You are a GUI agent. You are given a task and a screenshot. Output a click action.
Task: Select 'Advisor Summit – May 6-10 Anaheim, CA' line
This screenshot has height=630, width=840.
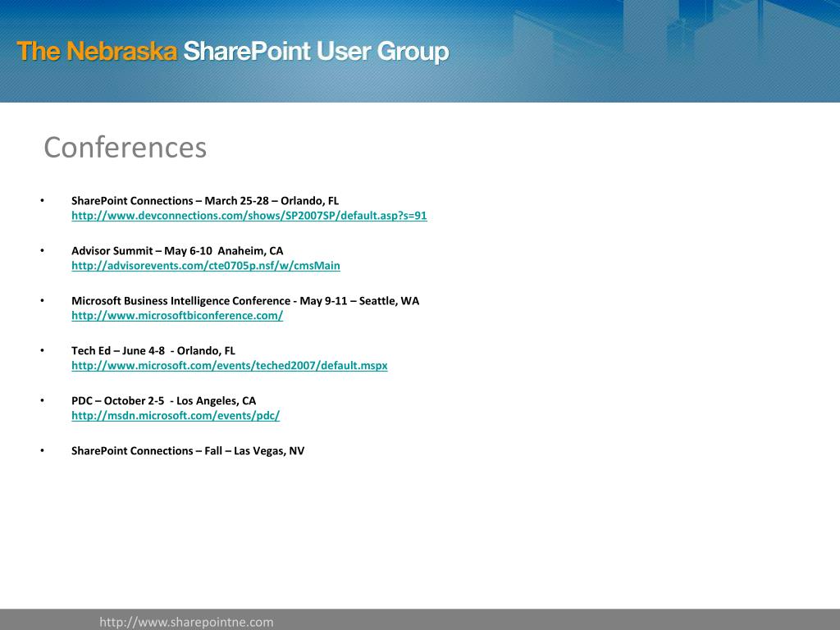(177, 251)
